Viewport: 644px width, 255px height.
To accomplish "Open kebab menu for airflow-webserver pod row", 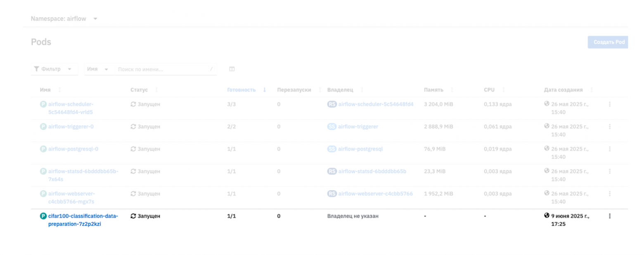I will coord(609,194).
